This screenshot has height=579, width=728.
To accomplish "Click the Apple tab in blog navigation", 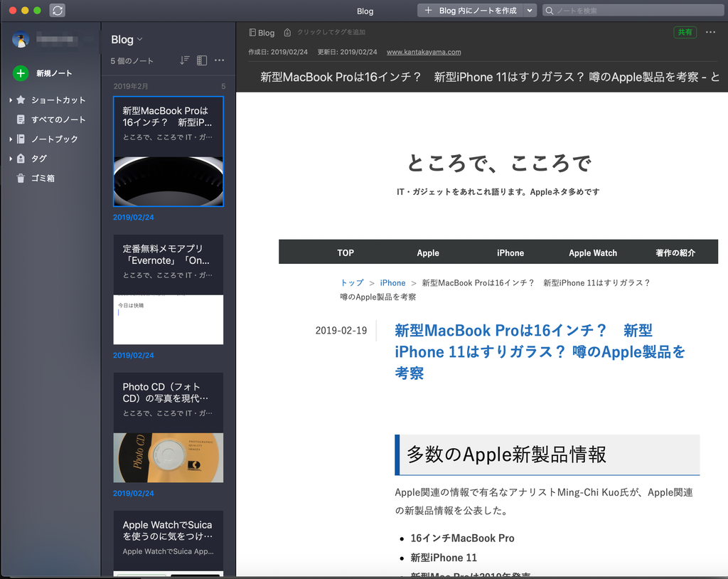I will click(427, 253).
